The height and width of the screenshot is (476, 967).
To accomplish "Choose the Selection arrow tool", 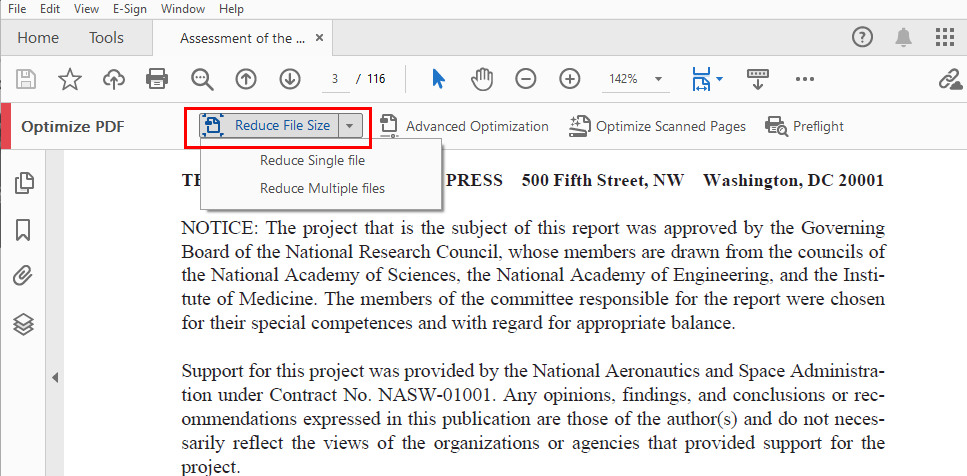I will click(438, 79).
